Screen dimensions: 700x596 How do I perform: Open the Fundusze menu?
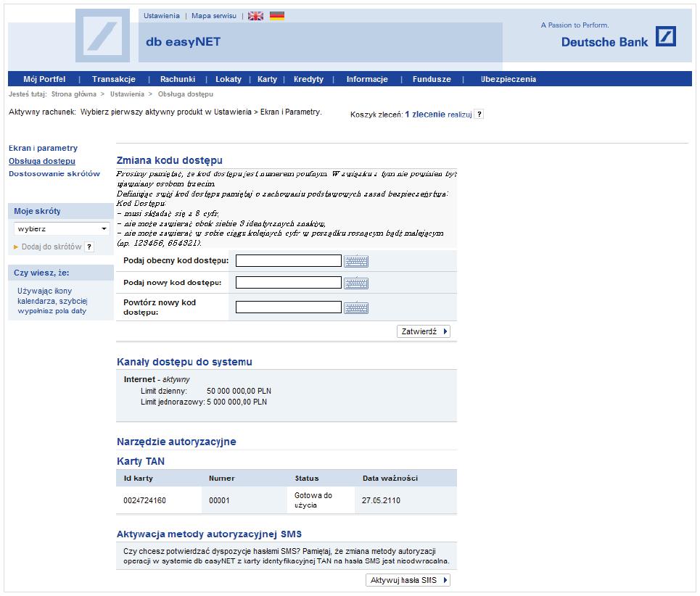[432, 79]
